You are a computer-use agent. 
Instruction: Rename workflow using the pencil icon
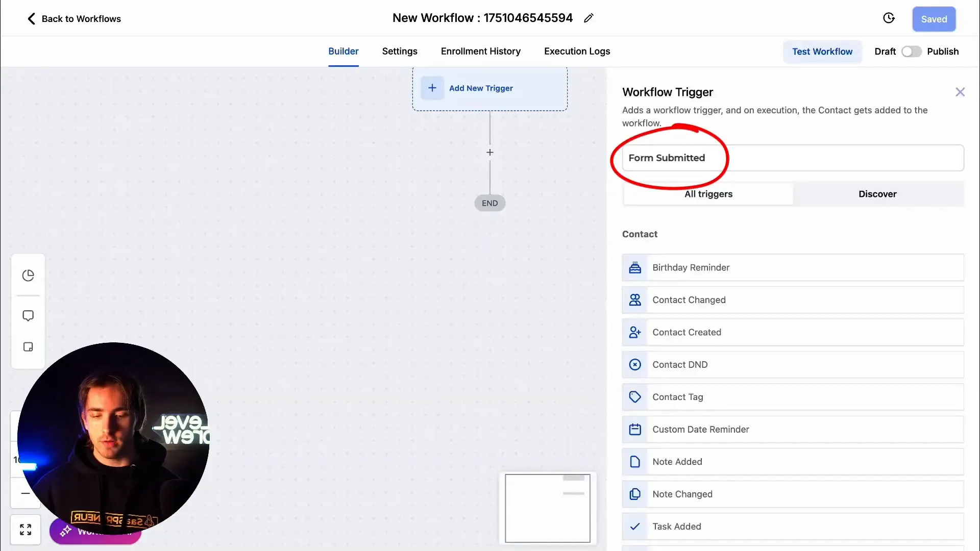tap(590, 18)
